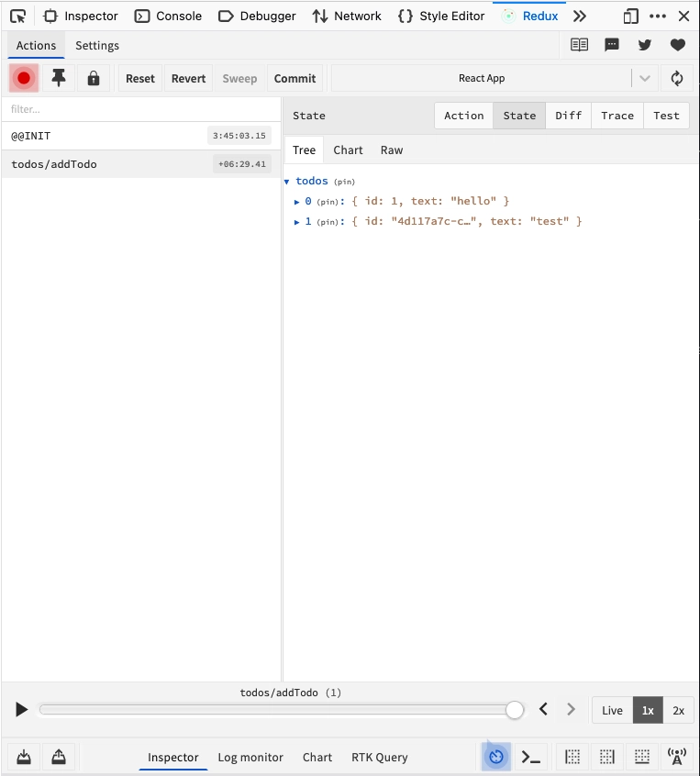Toggle persist state pin icon
The height and width of the screenshot is (776, 700).
pos(59,78)
